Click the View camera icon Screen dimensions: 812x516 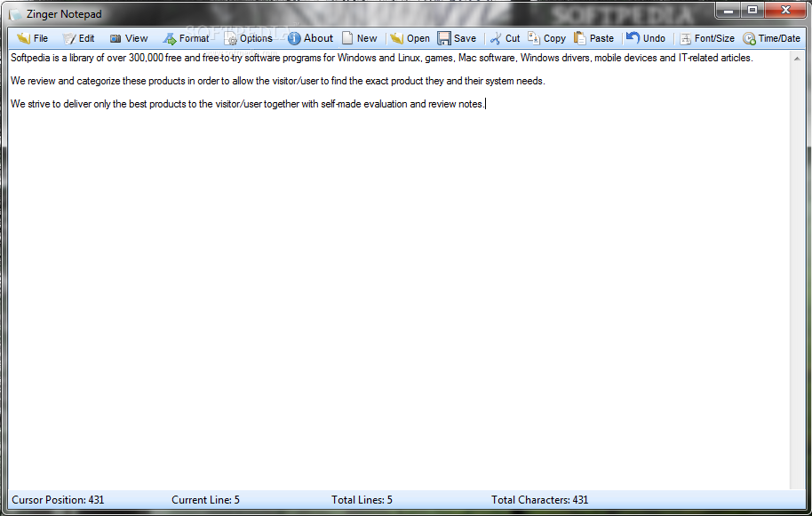(x=115, y=38)
